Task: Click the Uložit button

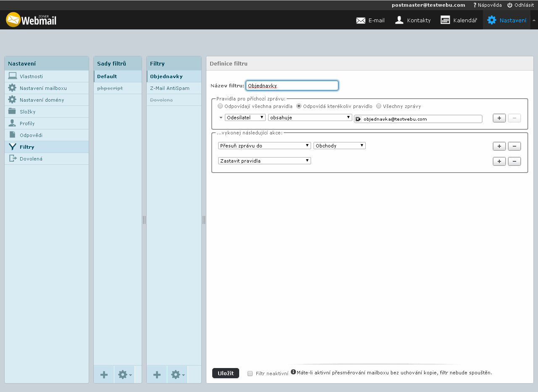Action: click(226, 373)
